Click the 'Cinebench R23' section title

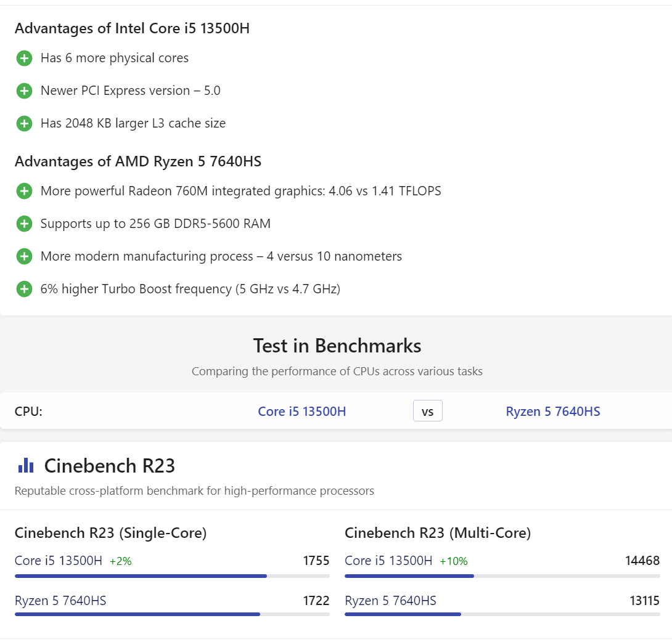click(109, 466)
